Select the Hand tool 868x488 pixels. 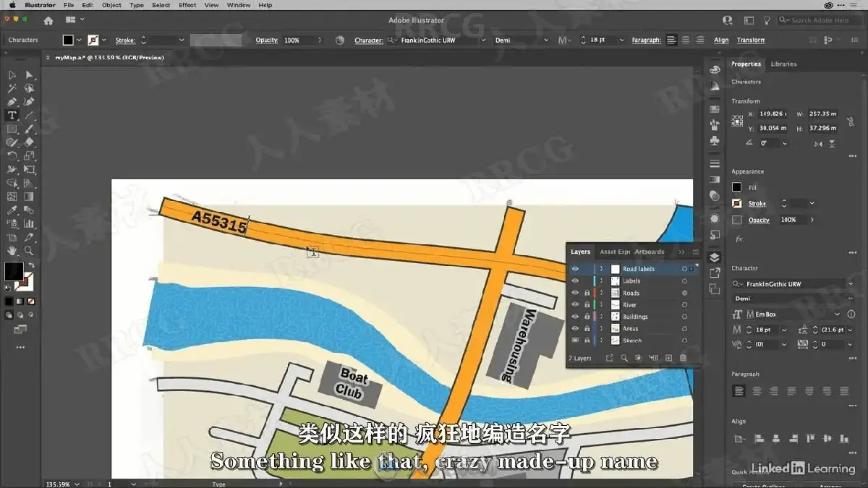click(x=12, y=251)
